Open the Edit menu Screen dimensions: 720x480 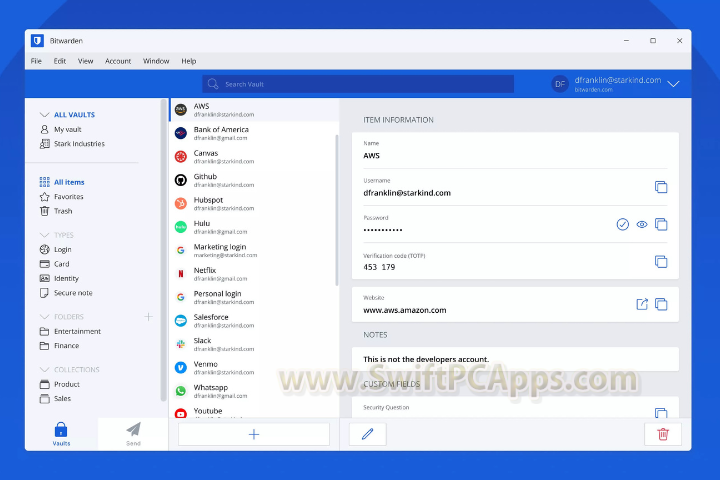[x=60, y=61]
